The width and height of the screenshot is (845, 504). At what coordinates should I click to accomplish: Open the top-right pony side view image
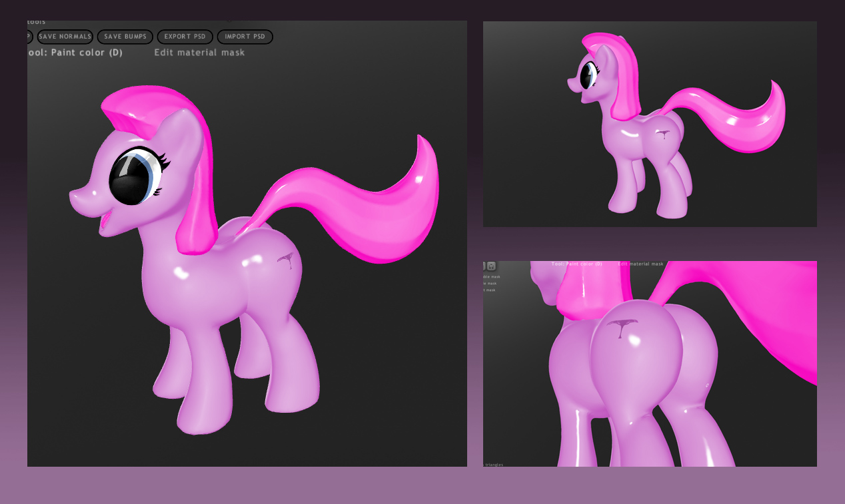coord(650,124)
